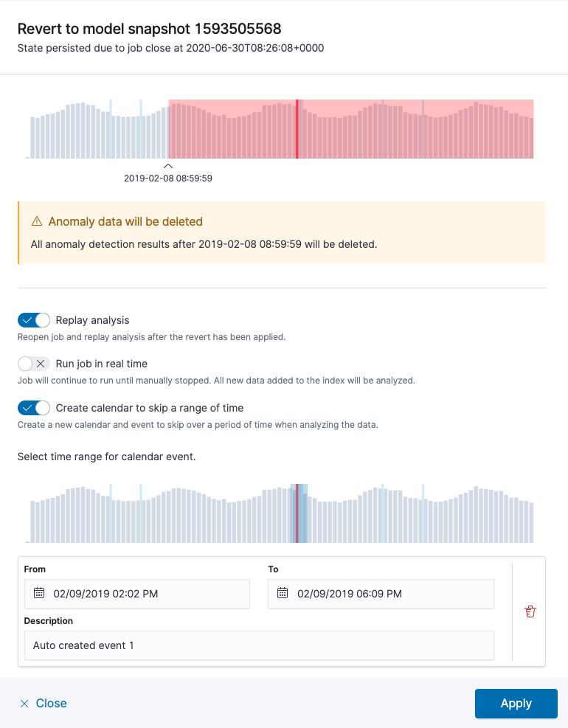Image resolution: width=568 pixels, height=728 pixels.
Task: Disable the Replay analysis toggle
Action: pos(34,320)
